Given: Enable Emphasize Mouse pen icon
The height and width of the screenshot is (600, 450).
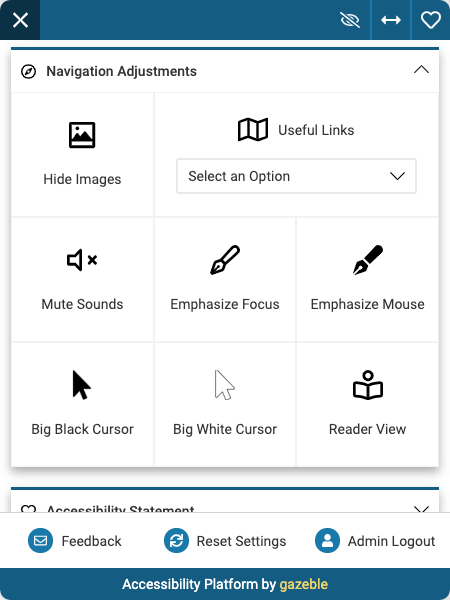Looking at the screenshot, I should [x=368, y=260].
